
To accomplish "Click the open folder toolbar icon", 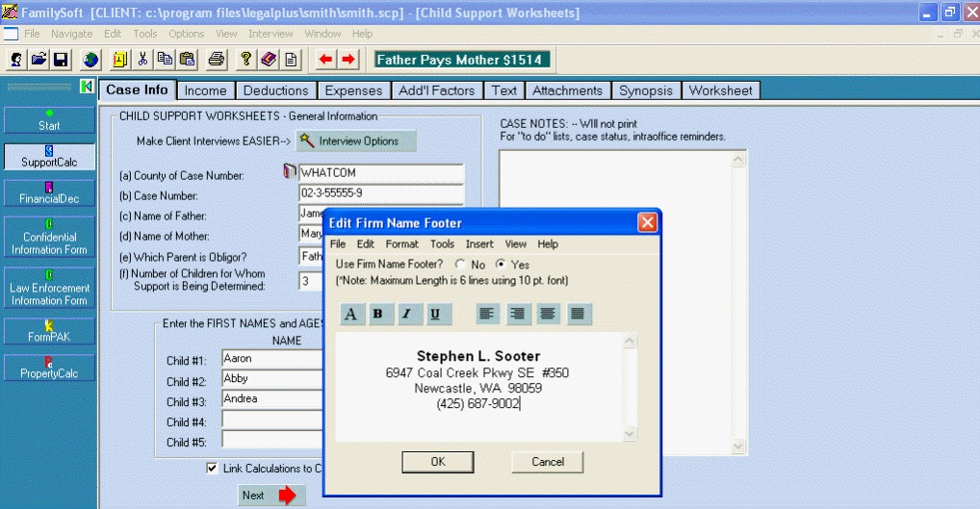I will click(x=39, y=60).
